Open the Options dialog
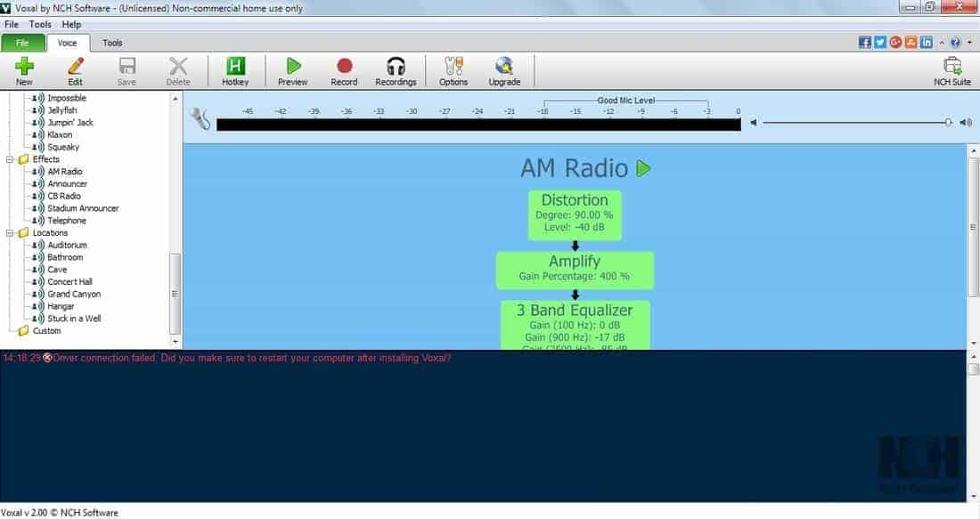 tap(453, 70)
